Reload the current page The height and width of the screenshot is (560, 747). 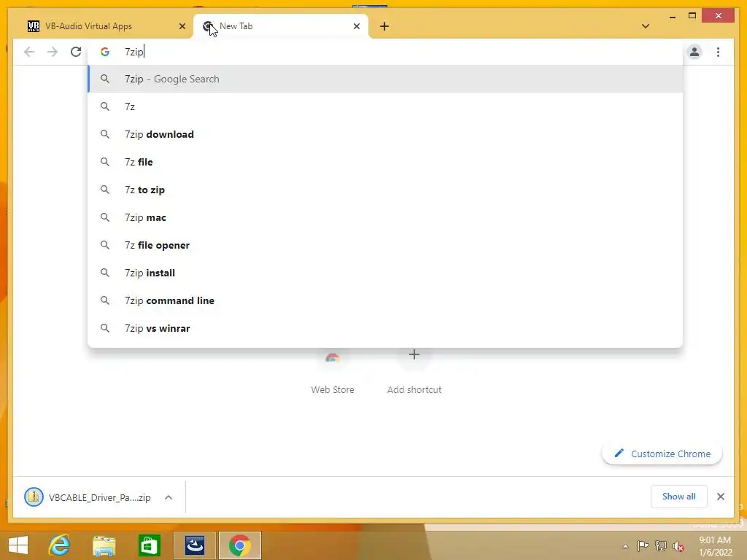[76, 52]
